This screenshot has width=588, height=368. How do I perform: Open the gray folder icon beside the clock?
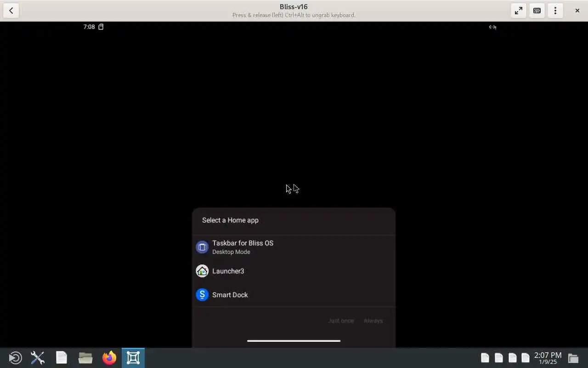(573, 358)
